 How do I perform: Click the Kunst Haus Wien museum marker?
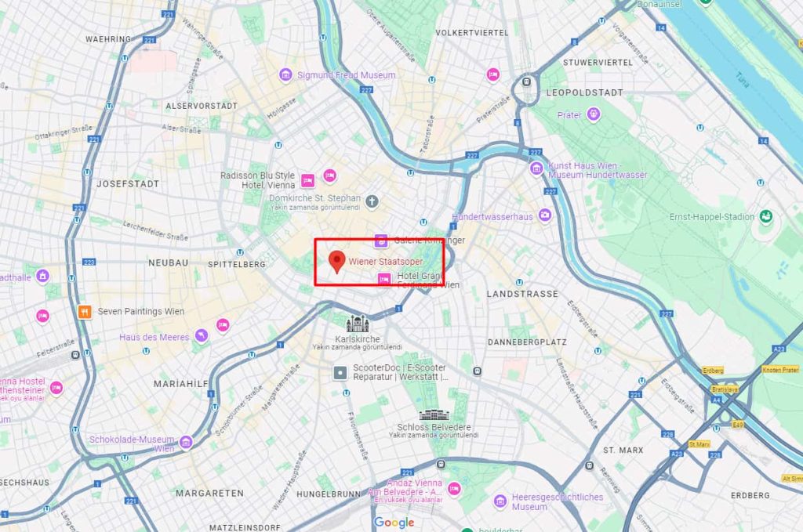536,168
